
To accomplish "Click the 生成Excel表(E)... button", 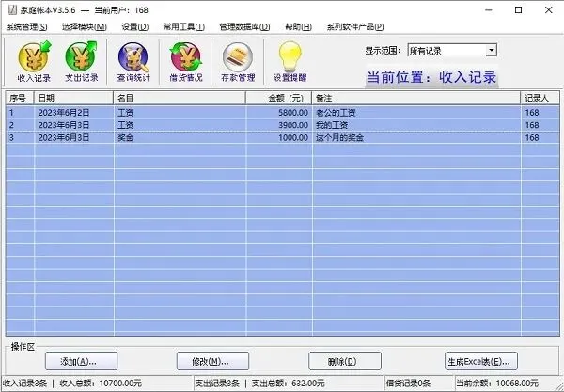I will click(x=481, y=361).
